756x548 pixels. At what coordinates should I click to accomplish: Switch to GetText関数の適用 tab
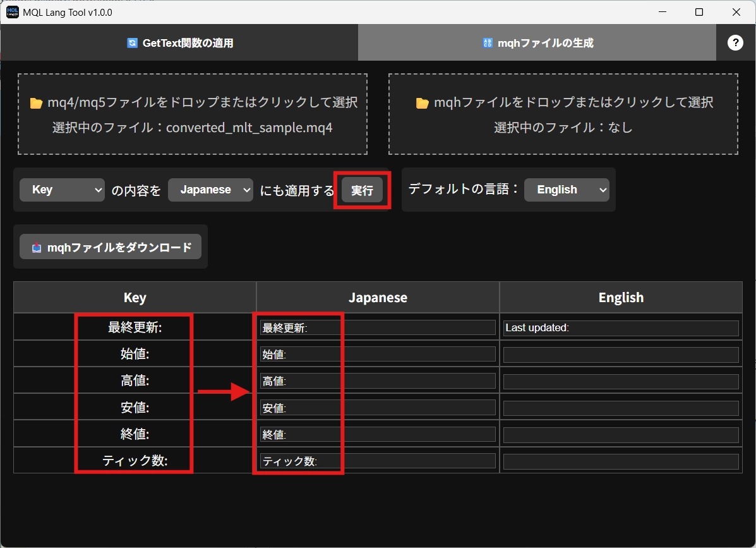click(179, 43)
